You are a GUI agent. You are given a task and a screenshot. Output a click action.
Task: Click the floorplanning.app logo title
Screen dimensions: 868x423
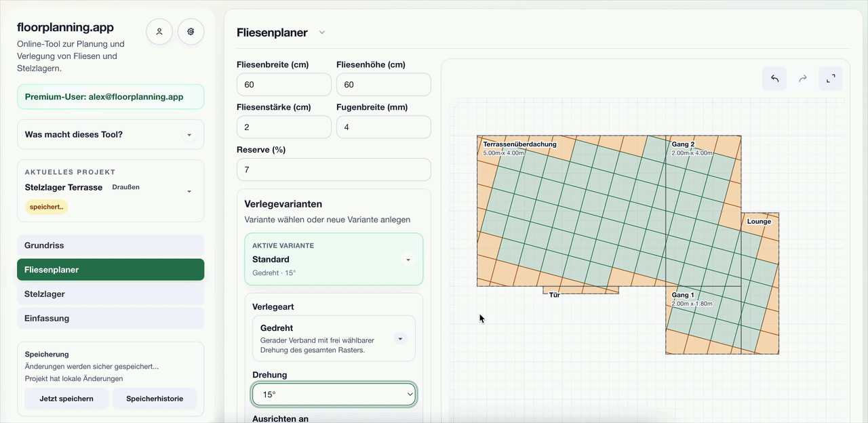point(65,28)
